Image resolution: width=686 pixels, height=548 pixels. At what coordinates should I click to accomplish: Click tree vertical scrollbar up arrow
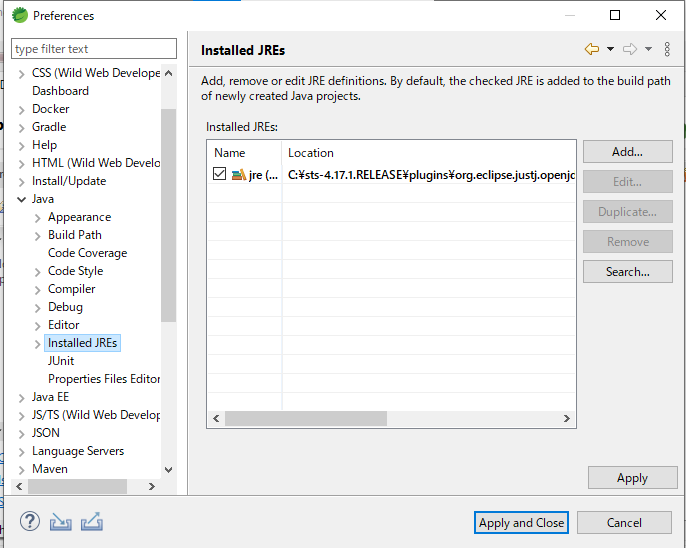coord(168,73)
